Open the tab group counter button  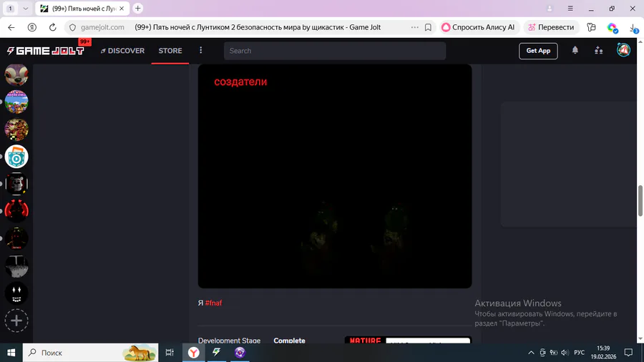click(10, 8)
